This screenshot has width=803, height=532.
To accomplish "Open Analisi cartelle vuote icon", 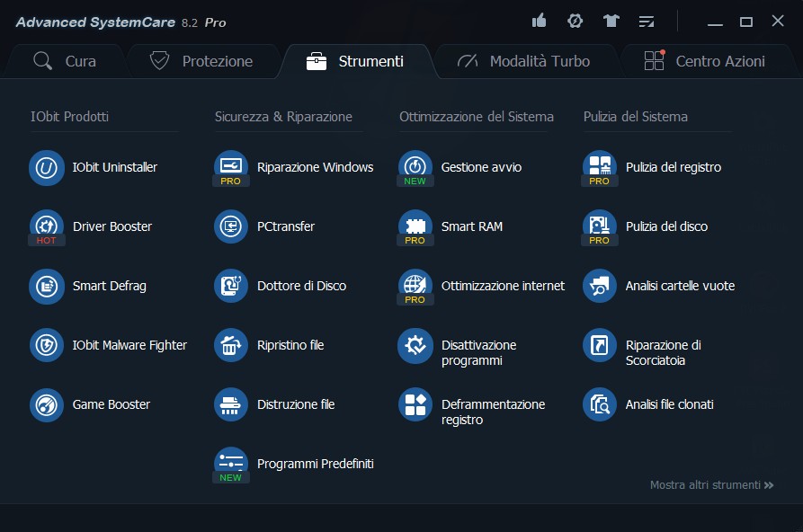I will click(x=600, y=287).
